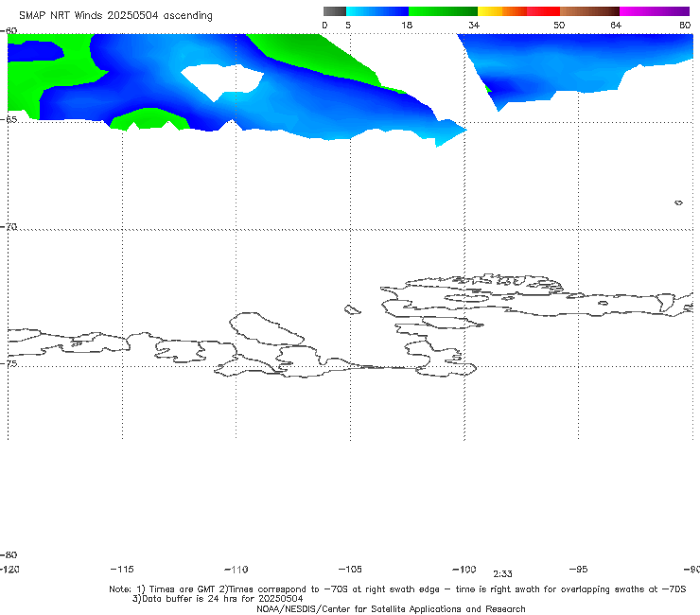The width and height of the screenshot is (700, 615).
Task: Click the title 'SMAP NRT Winds 20250504 ascending'
Action: tap(115, 16)
